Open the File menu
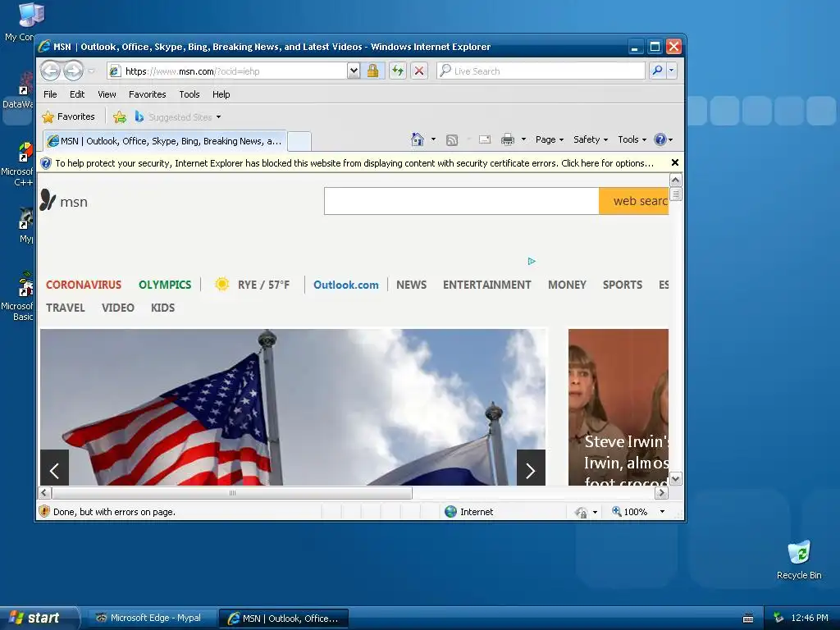This screenshot has width=840, height=630. (x=50, y=94)
